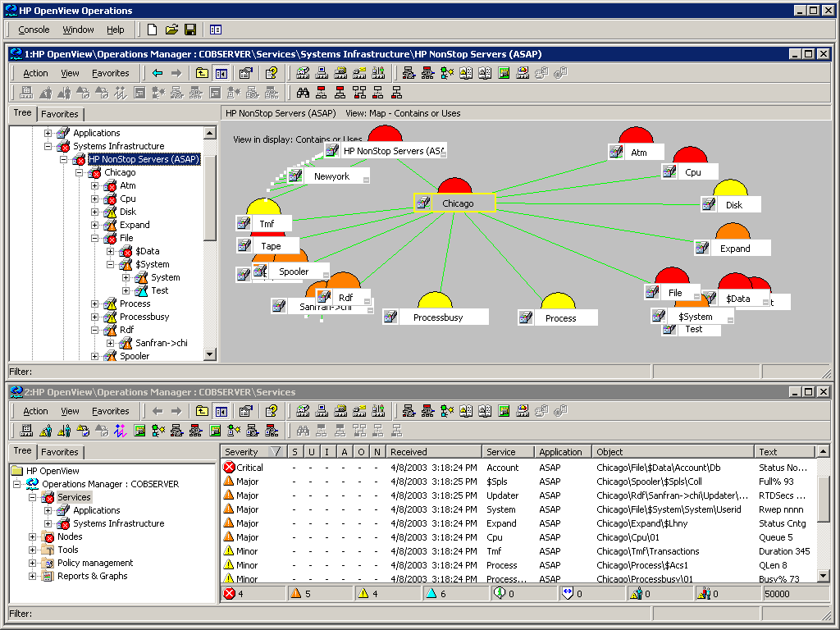Click down arrow of window 1 tree scrollbar
Image resolution: width=840 pixels, height=630 pixels.
[x=210, y=354]
